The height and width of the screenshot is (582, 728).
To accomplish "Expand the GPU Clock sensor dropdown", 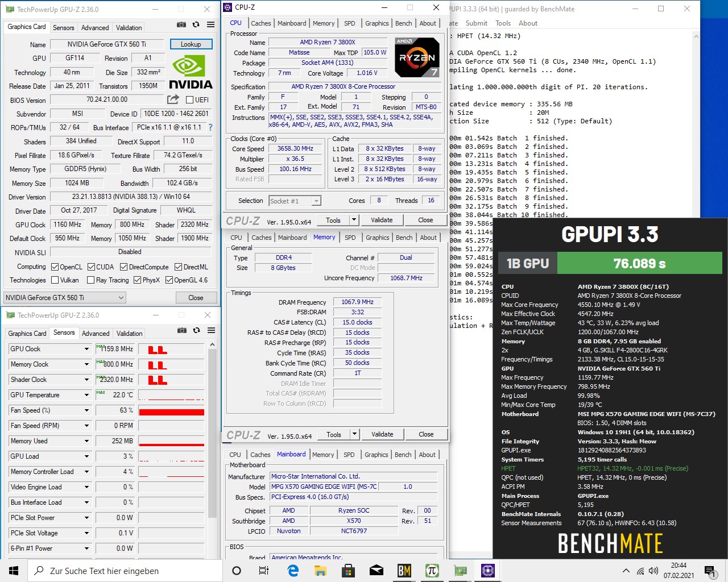I will [x=86, y=349].
